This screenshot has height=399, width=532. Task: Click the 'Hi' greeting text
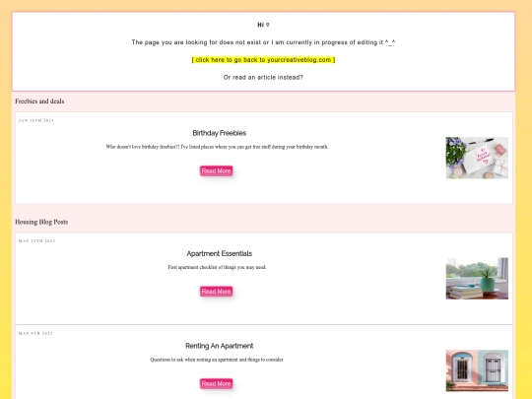[x=263, y=25]
